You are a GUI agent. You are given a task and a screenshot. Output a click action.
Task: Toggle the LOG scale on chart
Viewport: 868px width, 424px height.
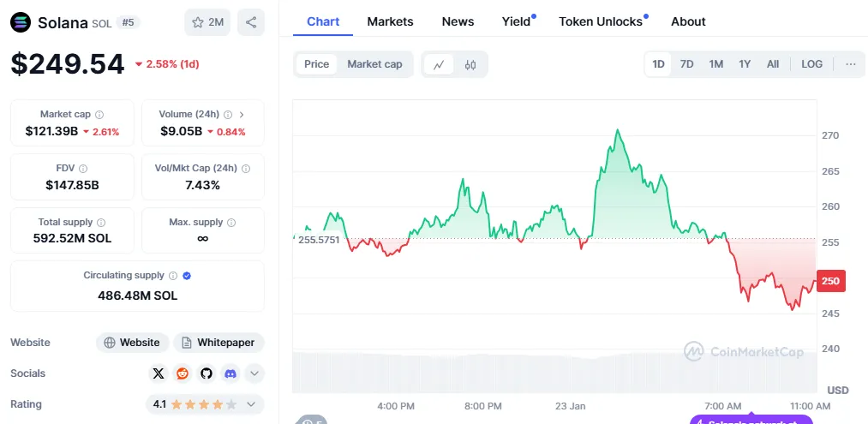(x=811, y=64)
